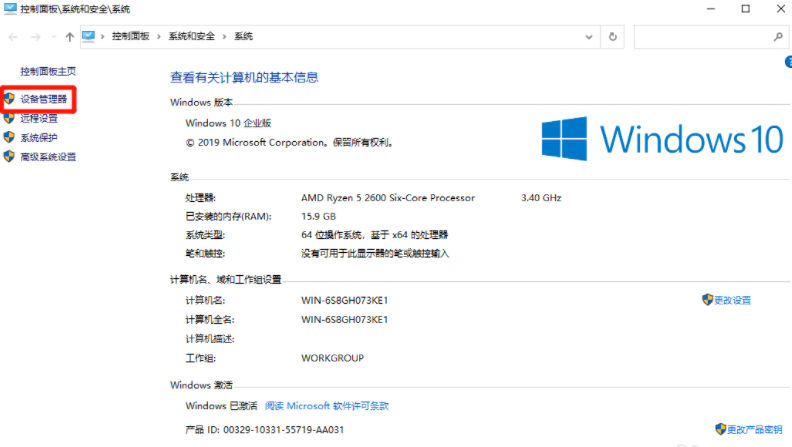Close the system window

780,9
